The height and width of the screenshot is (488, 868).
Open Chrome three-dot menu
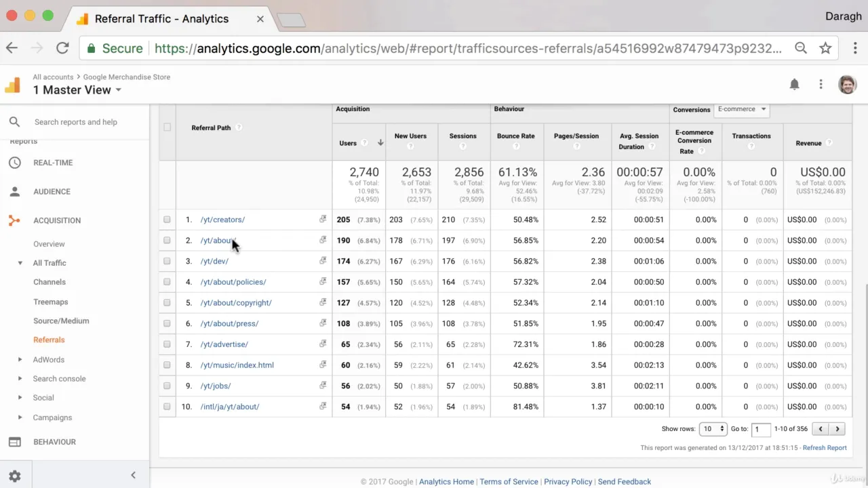(854, 48)
